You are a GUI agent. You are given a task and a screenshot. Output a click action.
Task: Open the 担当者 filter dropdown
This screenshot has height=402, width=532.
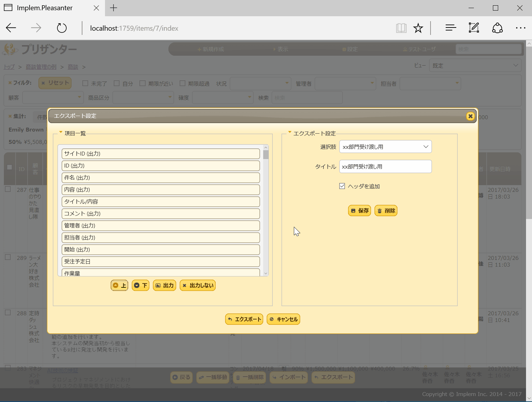tap(430, 83)
